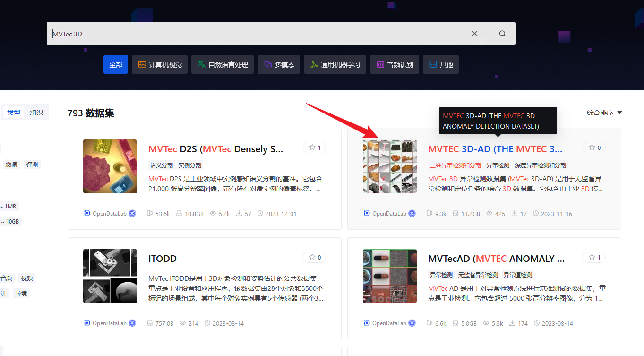This screenshot has width=644, height=356.
Task: Click the MVTEC 3D-AD thumbnail image
Action: (x=390, y=166)
